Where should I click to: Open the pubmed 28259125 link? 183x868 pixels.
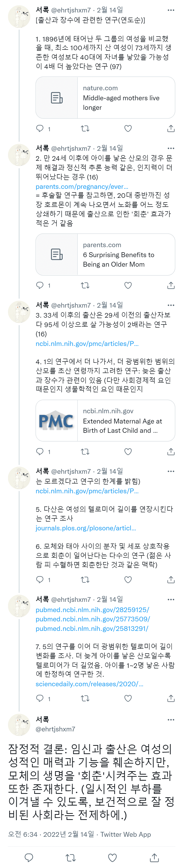(92, 610)
